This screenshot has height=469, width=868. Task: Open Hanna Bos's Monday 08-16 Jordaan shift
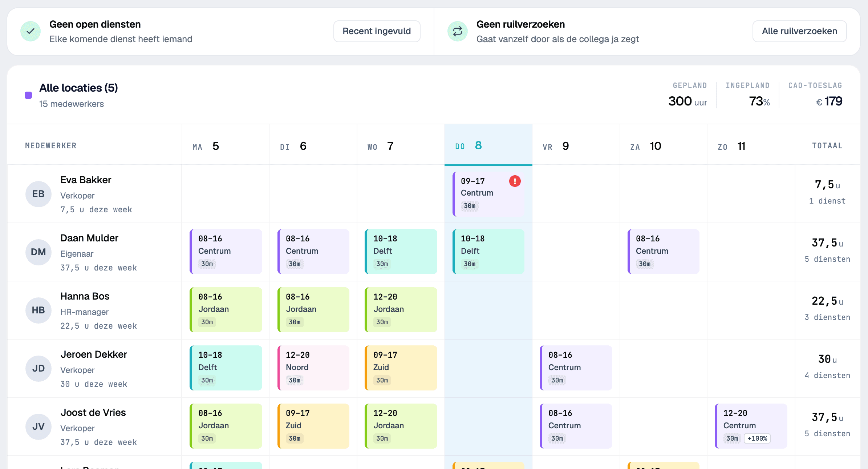click(226, 310)
